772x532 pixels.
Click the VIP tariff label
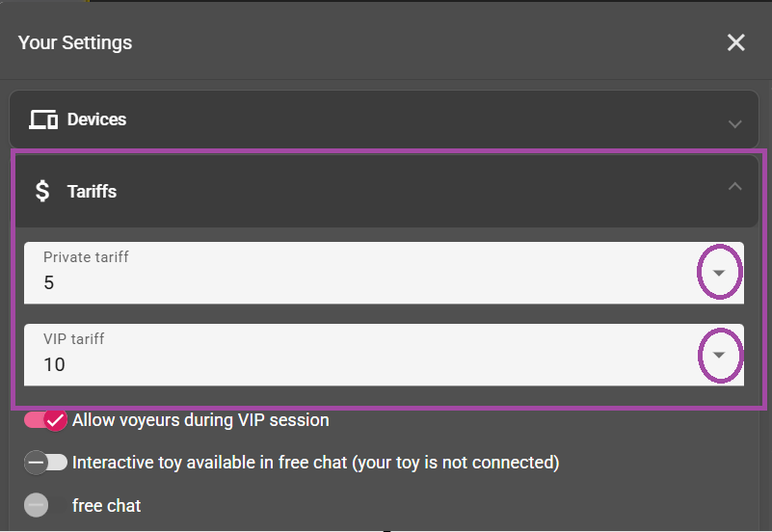[x=74, y=339]
